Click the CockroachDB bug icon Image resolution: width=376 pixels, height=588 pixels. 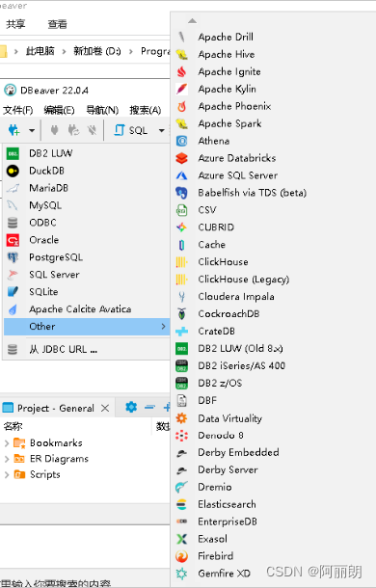click(181, 314)
